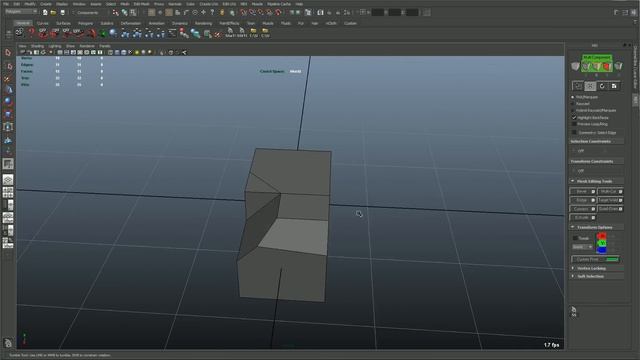Click the Modeling Toolkit scale tool icon
Image resolution: width=640 pixels, height=360 pixels.
[614, 86]
